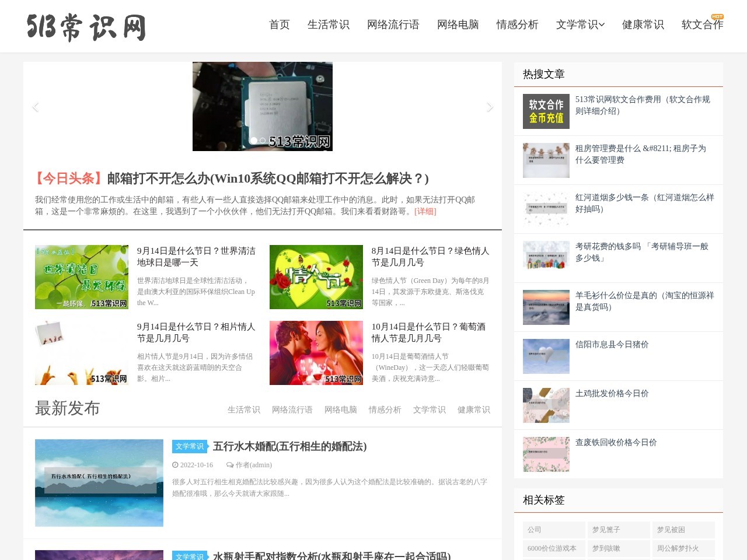Image resolution: width=747 pixels, height=560 pixels.
Task: Click the 世界清洁地球日 article thumbnail
Action: pos(81,276)
